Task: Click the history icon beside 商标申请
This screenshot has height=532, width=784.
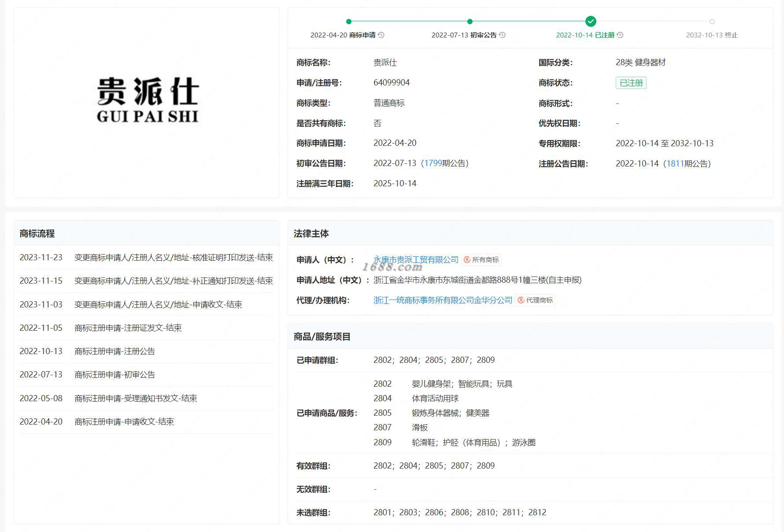Action: tap(381, 35)
